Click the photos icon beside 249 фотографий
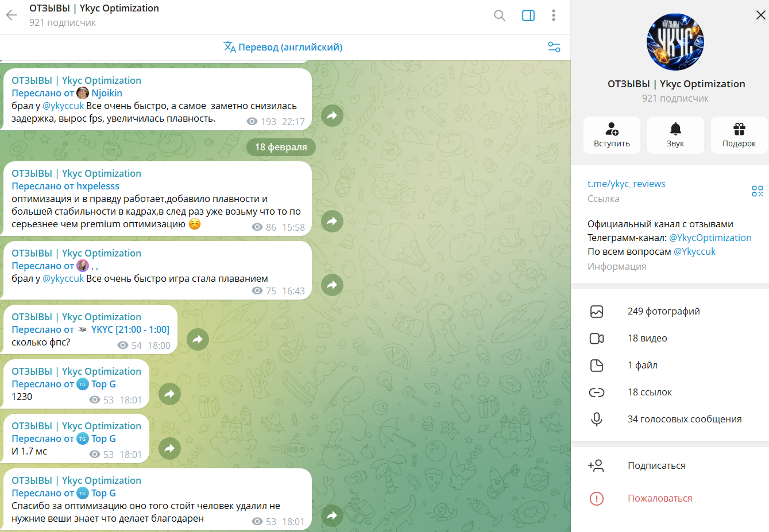 597,311
